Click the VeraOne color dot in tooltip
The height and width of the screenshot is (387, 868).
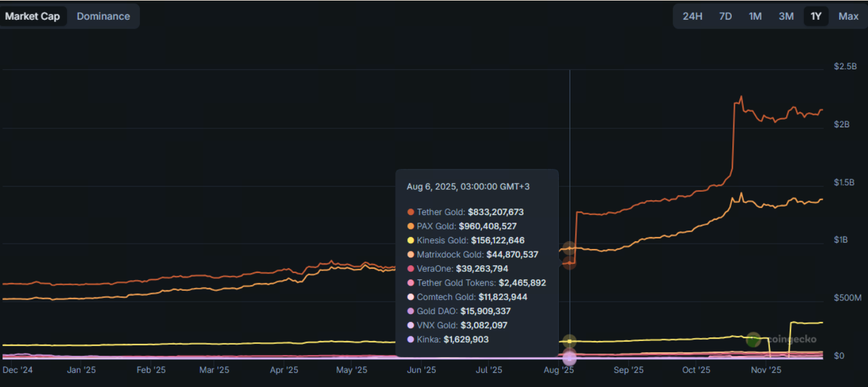point(411,269)
